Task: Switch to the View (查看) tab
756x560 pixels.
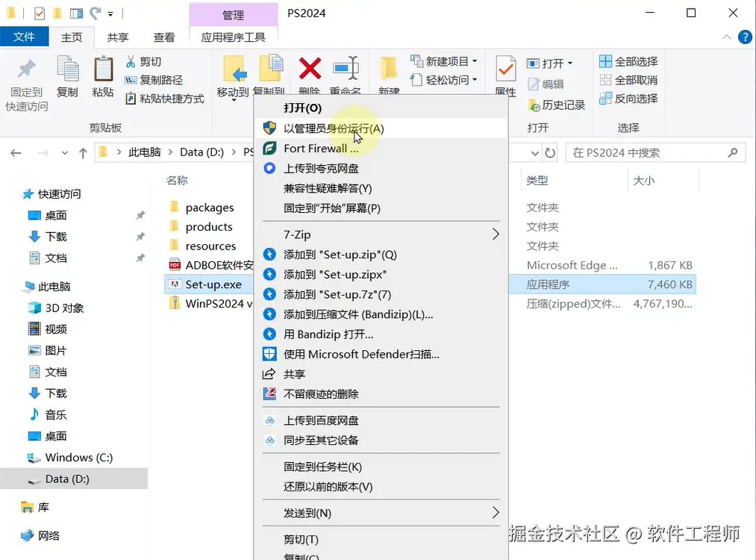Action: click(x=164, y=37)
